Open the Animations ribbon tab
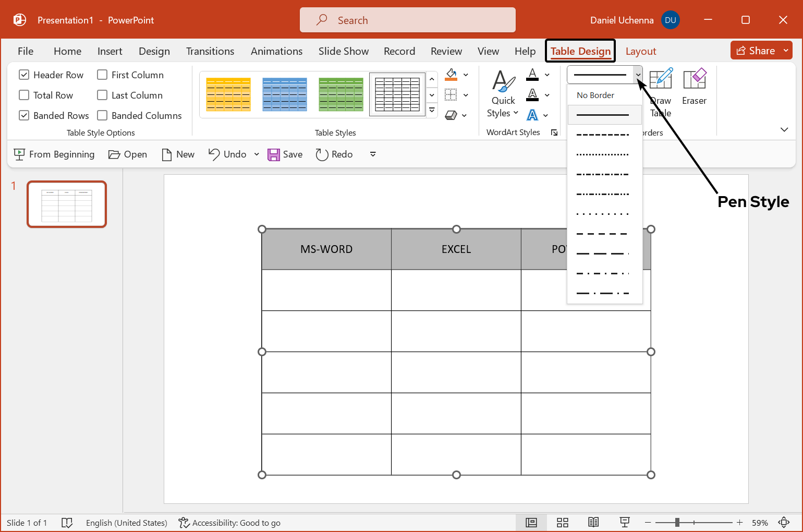 pos(276,51)
